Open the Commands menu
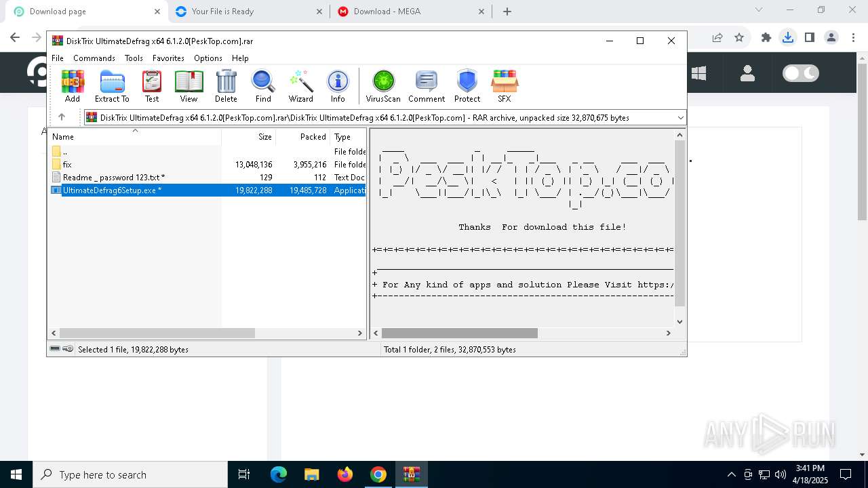This screenshot has width=868, height=488. [x=94, y=58]
